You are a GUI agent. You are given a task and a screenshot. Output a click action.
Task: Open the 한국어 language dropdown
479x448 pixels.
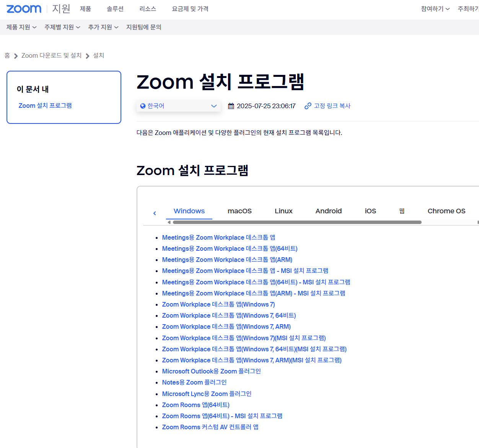pyautogui.click(x=179, y=106)
